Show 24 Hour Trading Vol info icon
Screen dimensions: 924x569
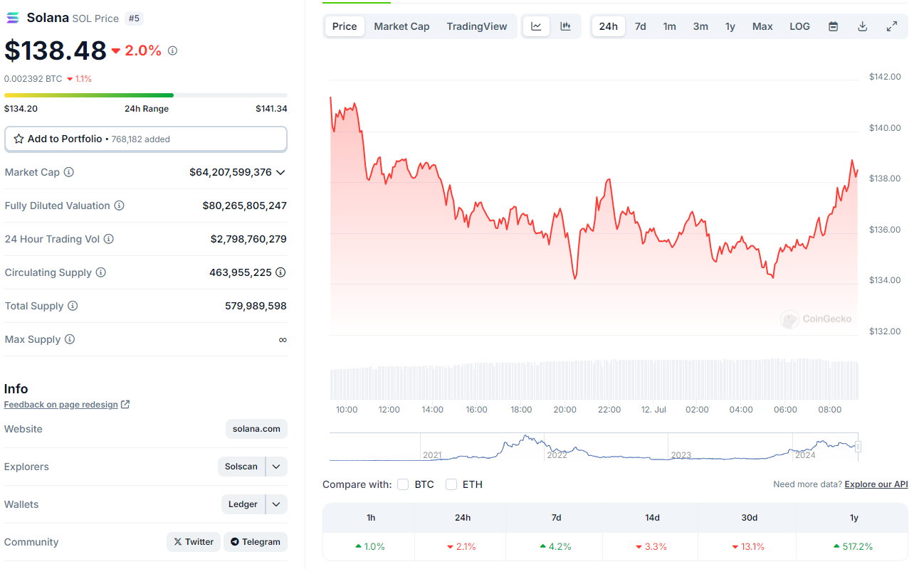click(109, 239)
